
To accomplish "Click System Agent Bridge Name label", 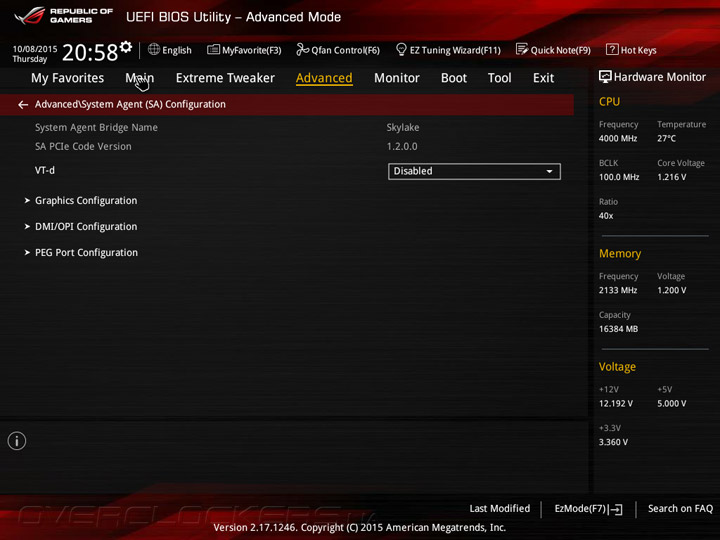I will 96,127.
